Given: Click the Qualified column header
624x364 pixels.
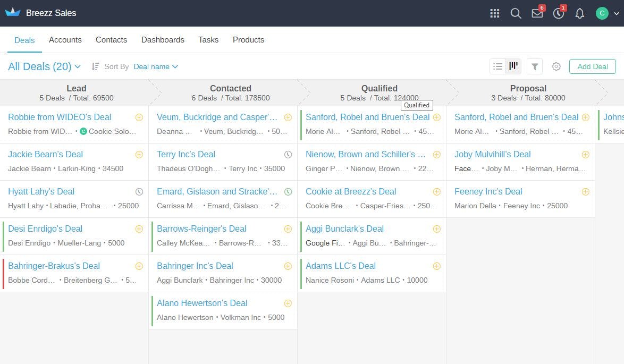Looking at the screenshot, I should point(379,88).
